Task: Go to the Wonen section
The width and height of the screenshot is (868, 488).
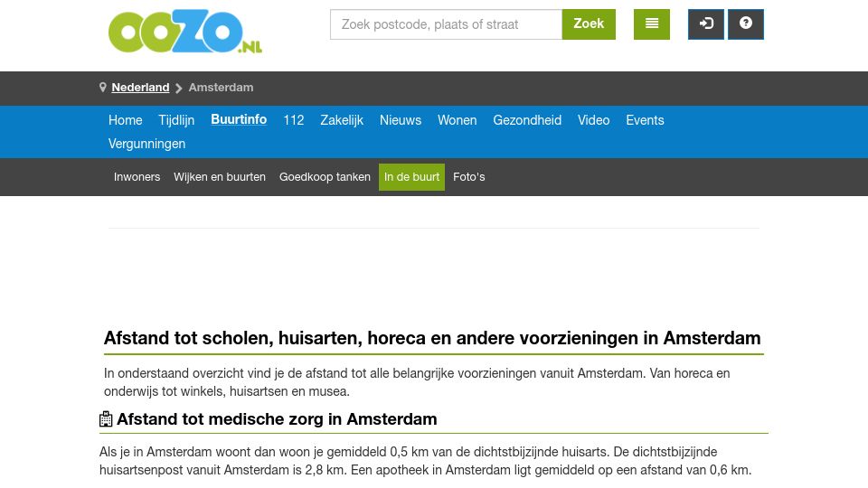Action: (458, 120)
